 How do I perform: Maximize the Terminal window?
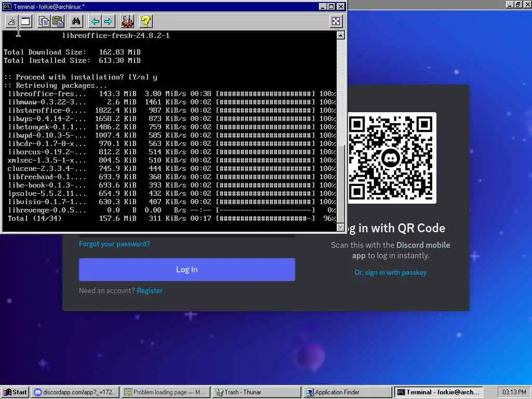pos(331,6)
